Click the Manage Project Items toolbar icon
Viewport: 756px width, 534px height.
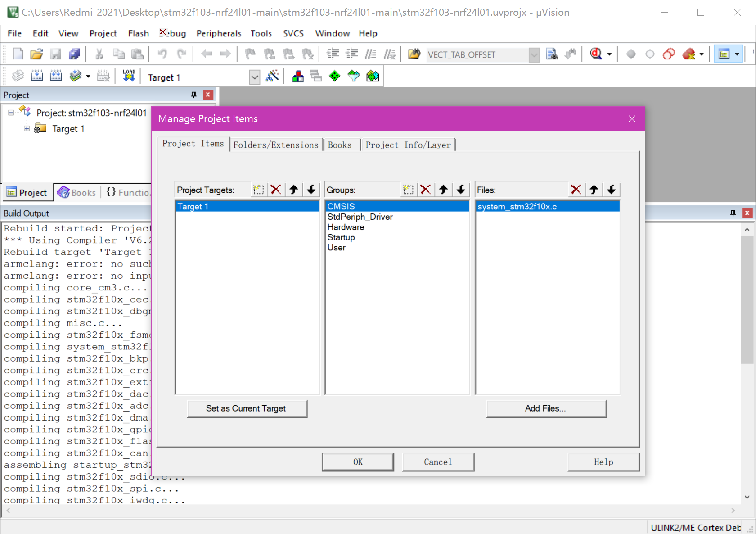297,76
